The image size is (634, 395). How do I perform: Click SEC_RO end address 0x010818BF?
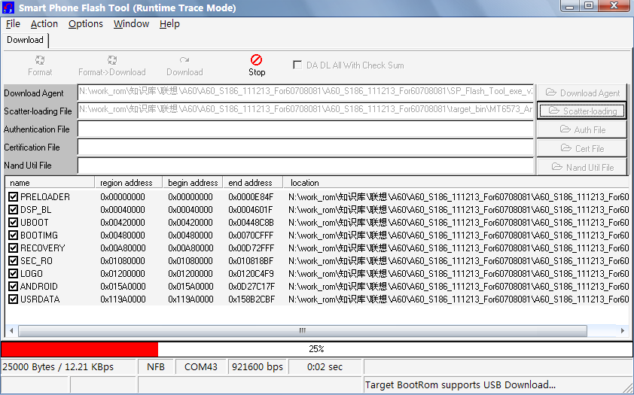pyautogui.click(x=251, y=261)
